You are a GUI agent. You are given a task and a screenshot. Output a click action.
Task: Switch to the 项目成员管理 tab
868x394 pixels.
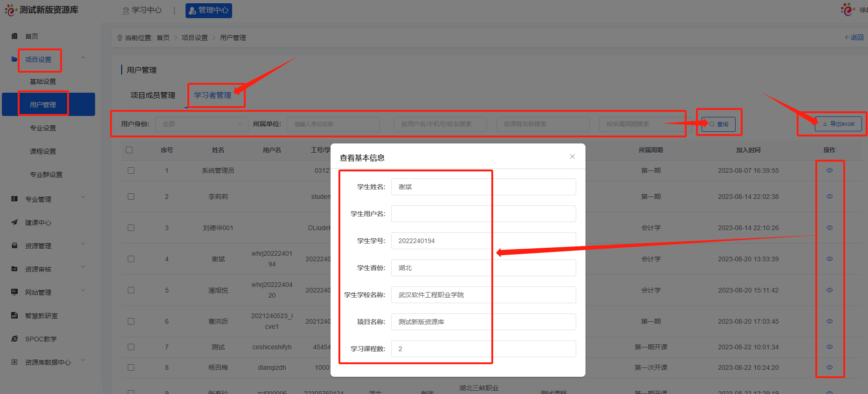(153, 95)
